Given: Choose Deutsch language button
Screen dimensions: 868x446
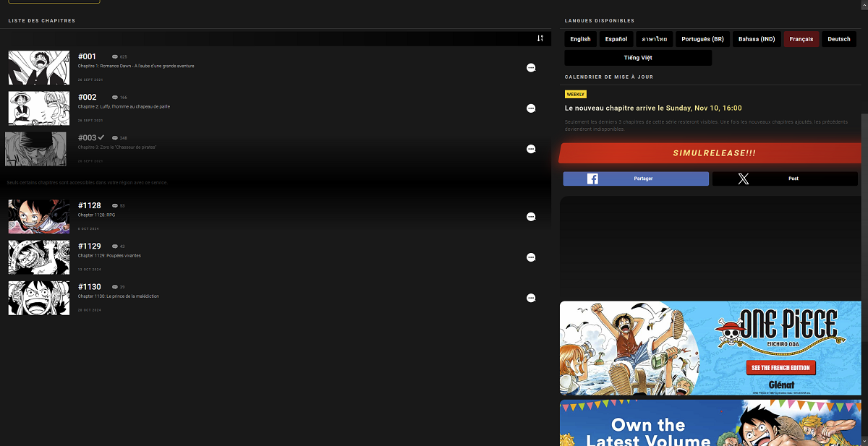Looking at the screenshot, I should [x=839, y=39].
